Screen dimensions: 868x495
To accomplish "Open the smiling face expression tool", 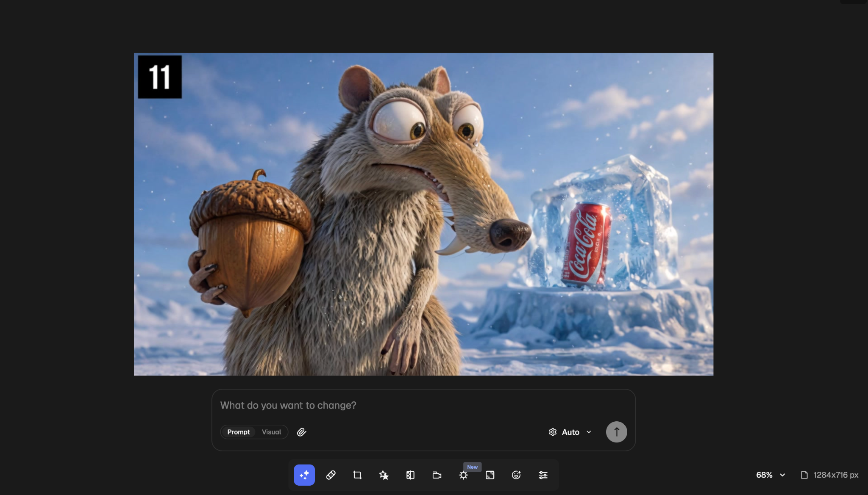I will (x=516, y=475).
